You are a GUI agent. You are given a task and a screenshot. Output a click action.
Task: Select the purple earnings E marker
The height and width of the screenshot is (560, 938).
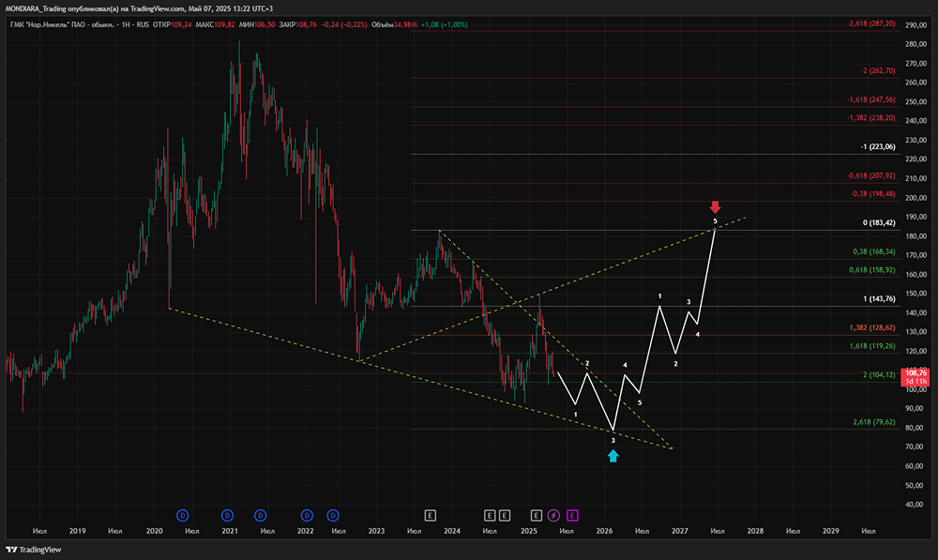pos(571,515)
